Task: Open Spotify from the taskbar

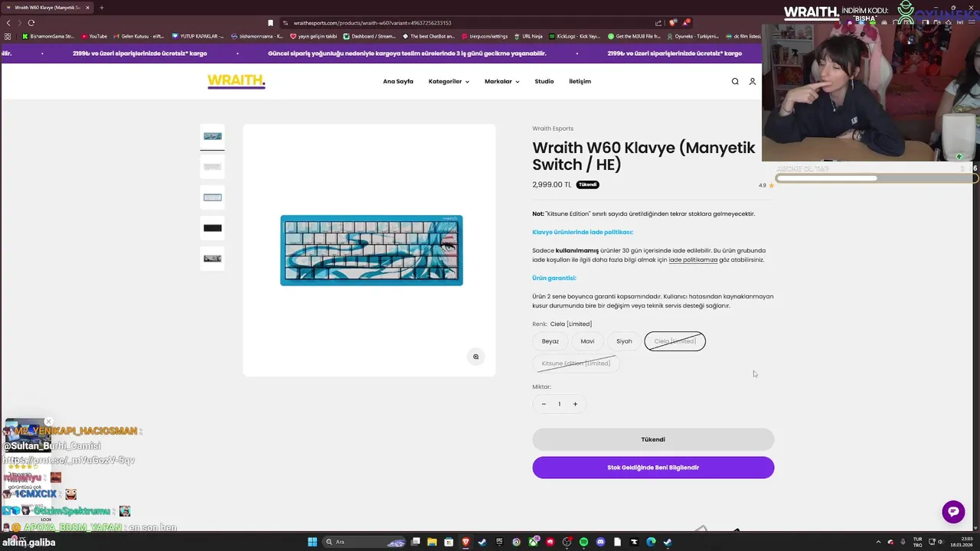Action: (x=583, y=542)
